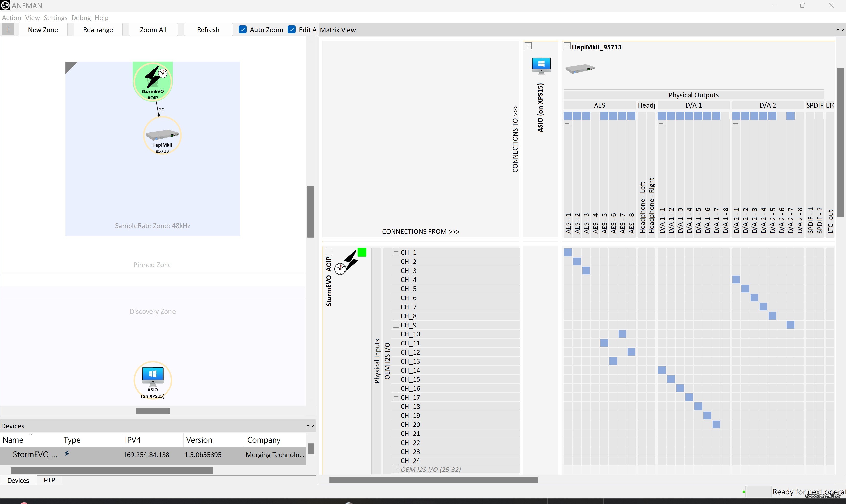Click the Matrix View horizontal scrollbar
This screenshot has width=846, height=504.
(x=434, y=480)
